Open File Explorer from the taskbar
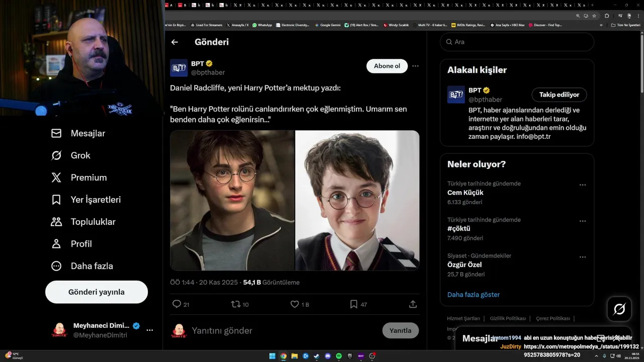Viewport: 644px width, 362px height. (x=294, y=356)
